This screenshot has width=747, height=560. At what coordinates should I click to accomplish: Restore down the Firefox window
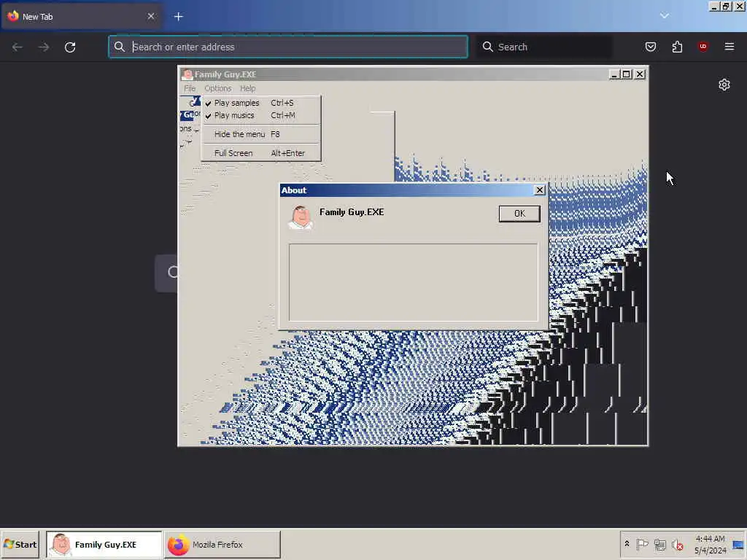pyautogui.click(x=726, y=6)
